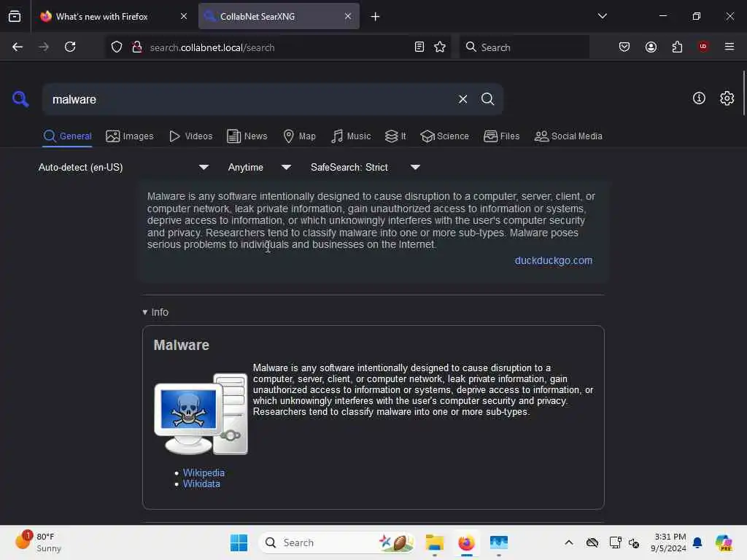Open Anytime time range dropdown
Image resolution: width=747 pixels, height=560 pixels.
(259, 167)
